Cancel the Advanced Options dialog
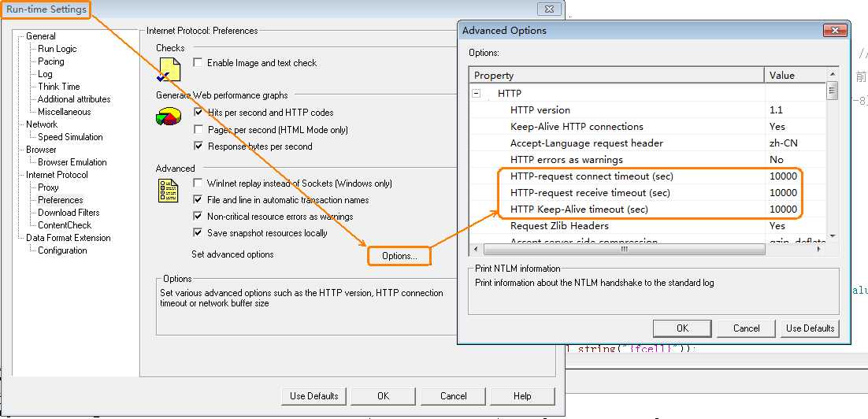Screen dimensions: 868x419 click(x=746, y=328)
